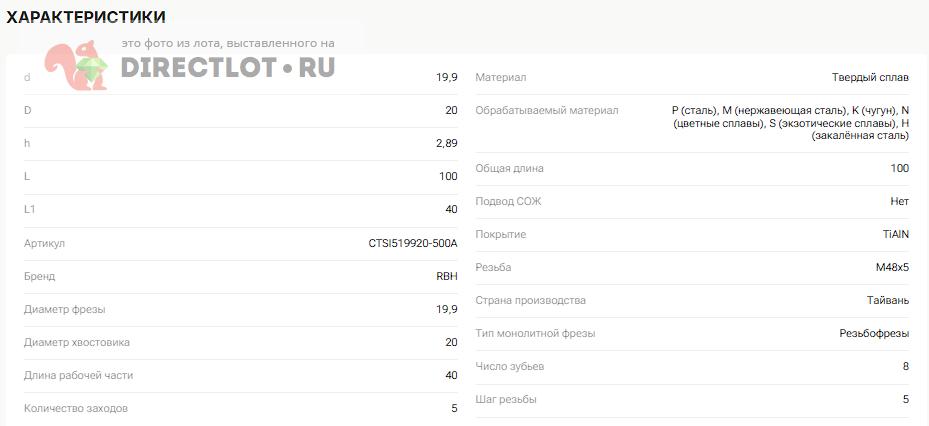This screenshot has width=929, height=426.
Task: Click the Диаметр хвостовика label
Action: [76, 342]
